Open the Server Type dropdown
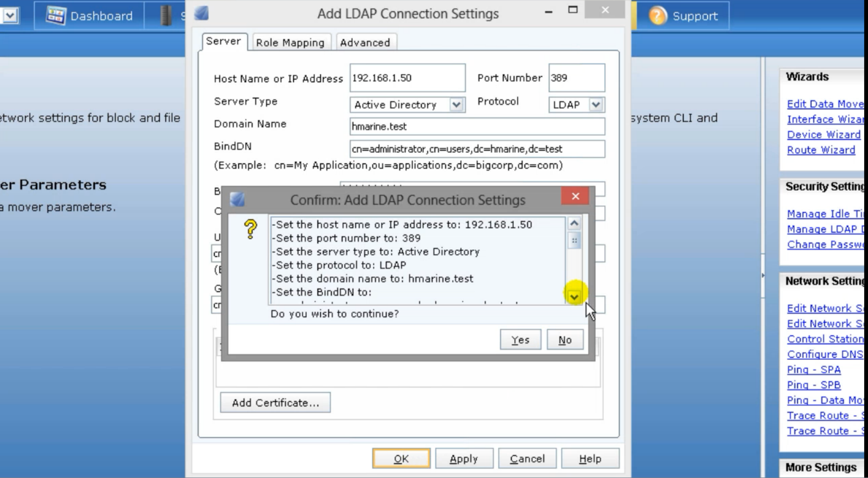Screen dimensions: 868x478 point(456,105)
